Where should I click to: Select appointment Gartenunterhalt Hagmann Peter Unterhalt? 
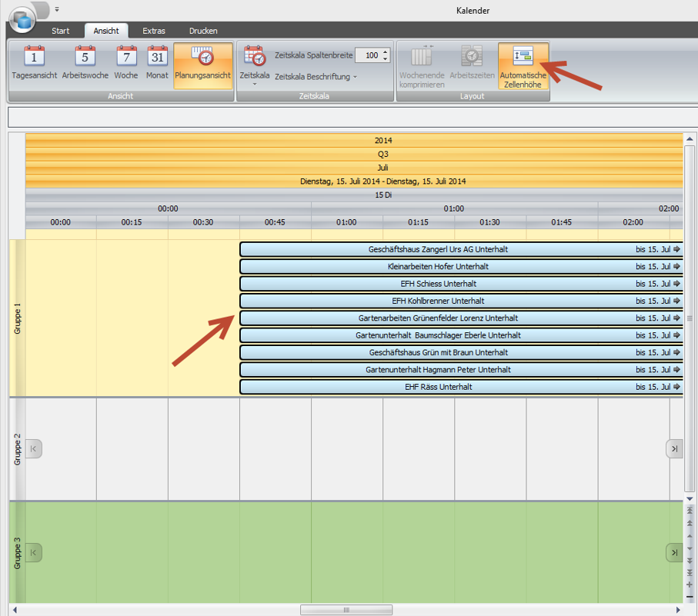[461, 370]
